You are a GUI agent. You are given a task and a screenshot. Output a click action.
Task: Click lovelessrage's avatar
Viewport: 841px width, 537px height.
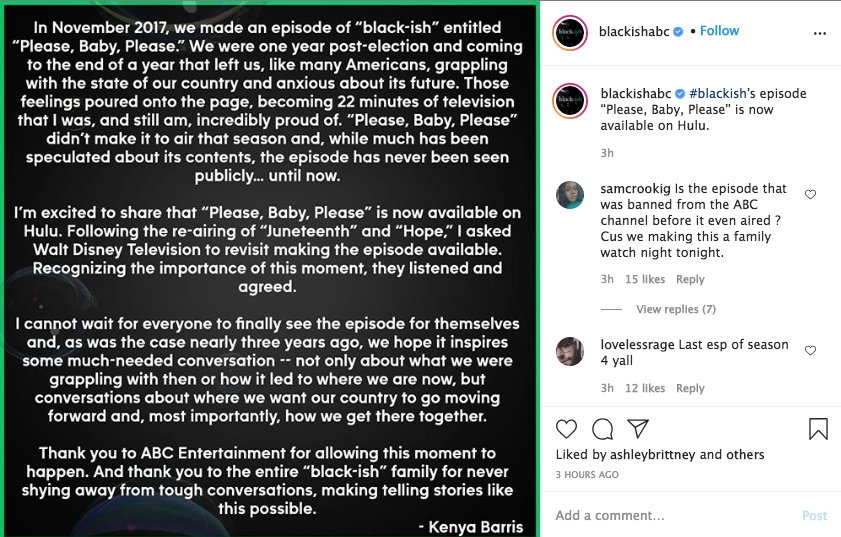(x=570, y=351)
